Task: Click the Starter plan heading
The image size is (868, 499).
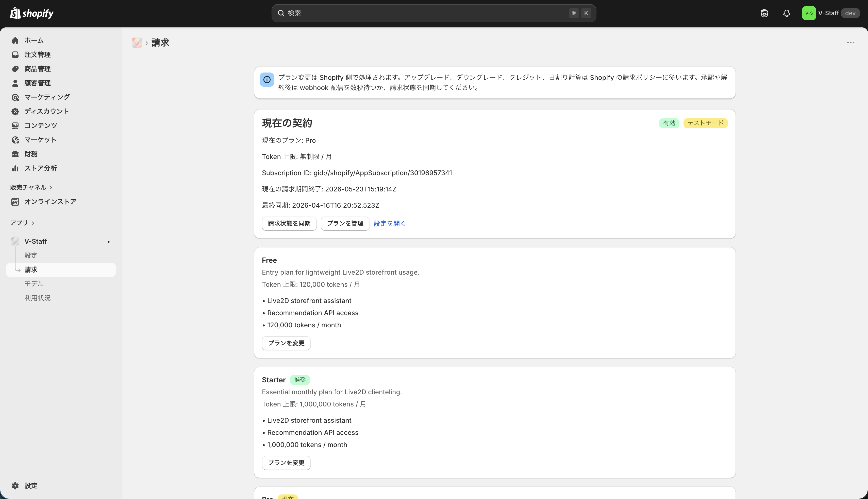Action: [273, 380]
